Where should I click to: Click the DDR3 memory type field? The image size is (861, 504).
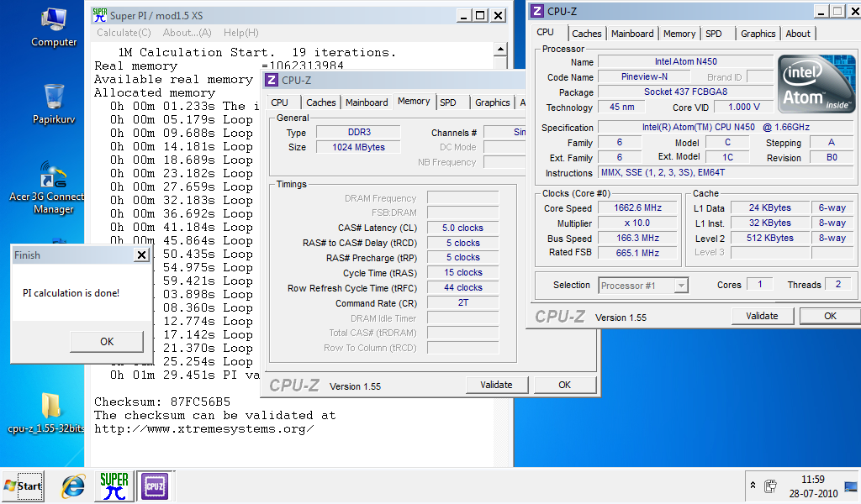pos(359,132)
